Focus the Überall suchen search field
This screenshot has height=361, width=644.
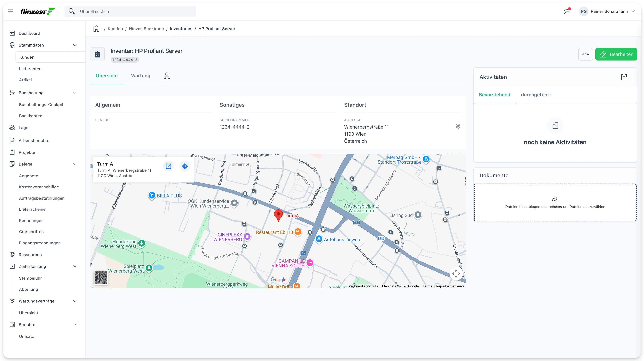tap(130, 11)
